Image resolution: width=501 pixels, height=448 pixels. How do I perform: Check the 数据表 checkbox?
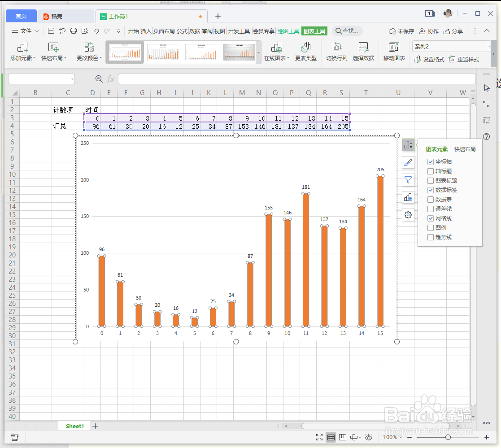(x=431, y=200)
